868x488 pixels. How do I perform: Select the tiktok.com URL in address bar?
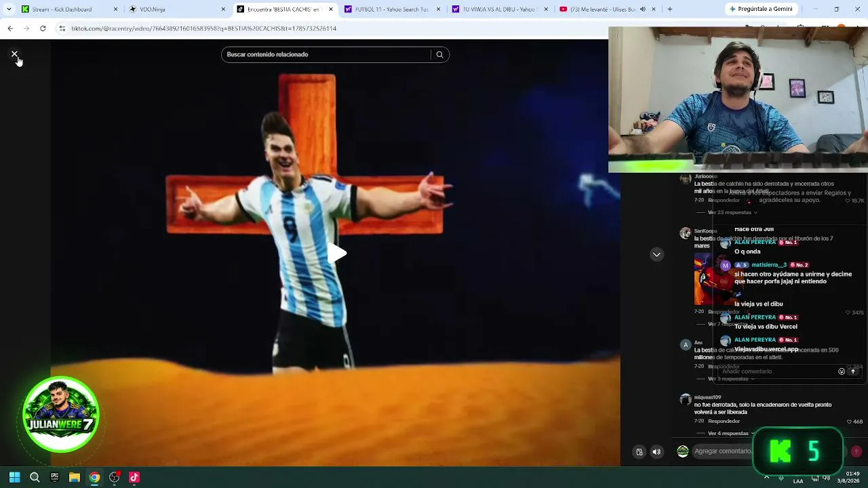[204, 28]
